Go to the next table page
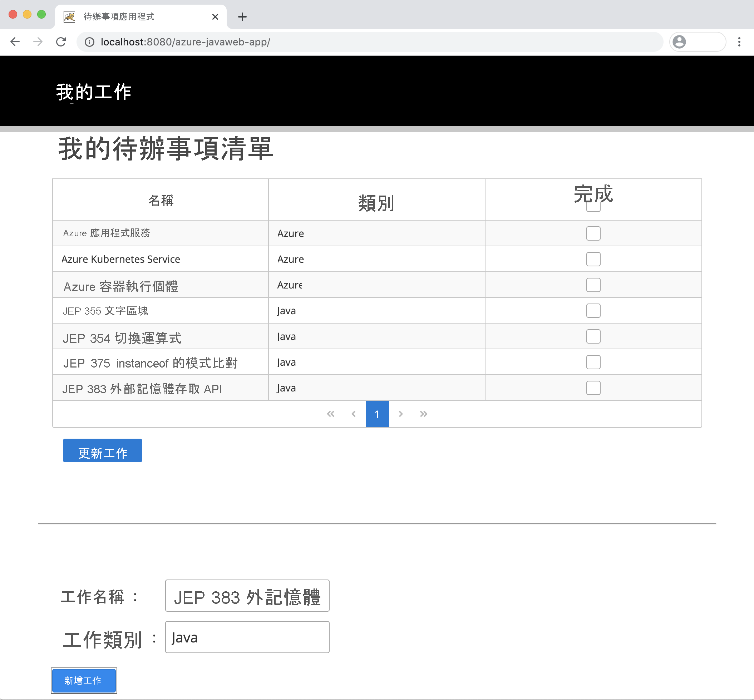Screen dimensions: 754x700 401,414
